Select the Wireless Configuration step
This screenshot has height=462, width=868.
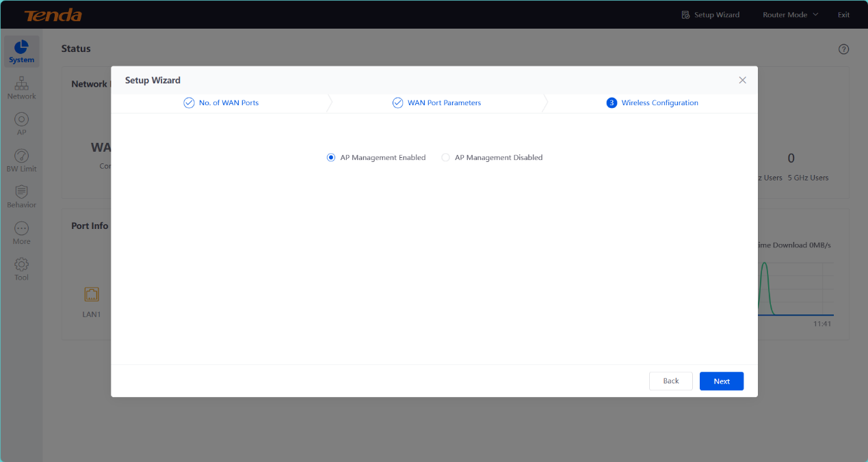[653, 103]
